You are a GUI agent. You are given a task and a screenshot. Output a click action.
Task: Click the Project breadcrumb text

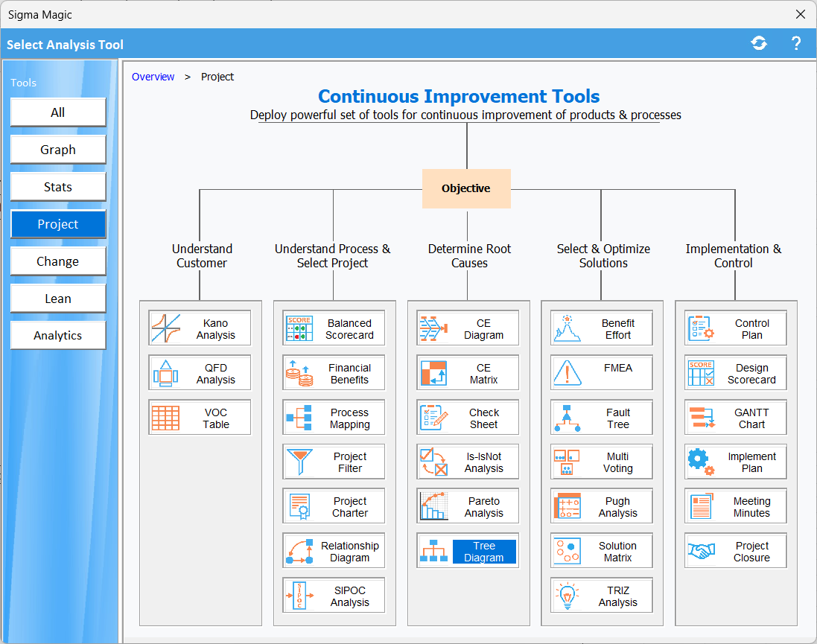pyautogui.click(x=217, y=77)
